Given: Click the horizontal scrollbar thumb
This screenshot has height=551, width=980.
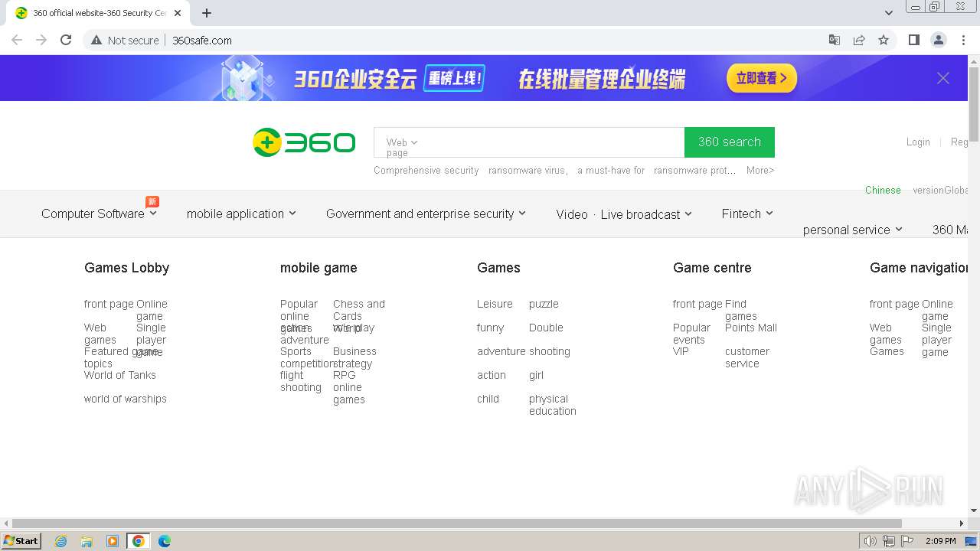Looking at the screenshot, I should point(457,523).
